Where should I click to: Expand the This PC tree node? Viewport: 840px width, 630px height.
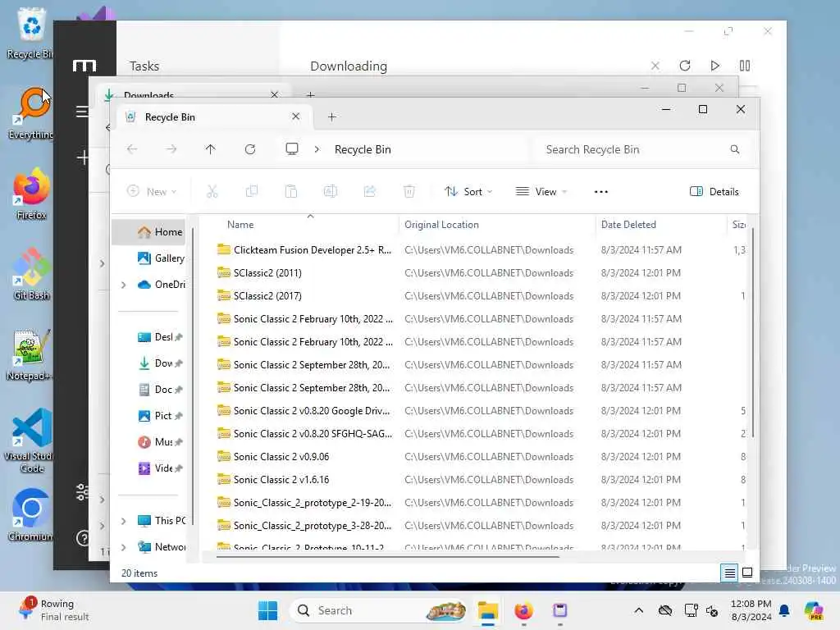point(124,521)
